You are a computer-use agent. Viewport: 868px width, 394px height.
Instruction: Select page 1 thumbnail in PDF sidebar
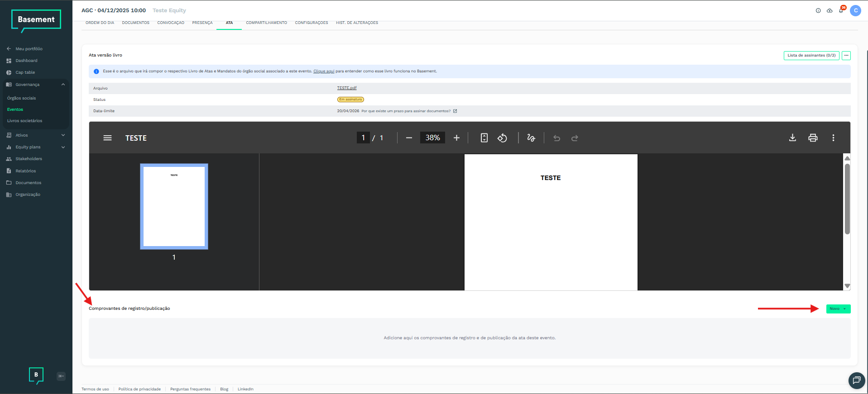pos(174,206)
